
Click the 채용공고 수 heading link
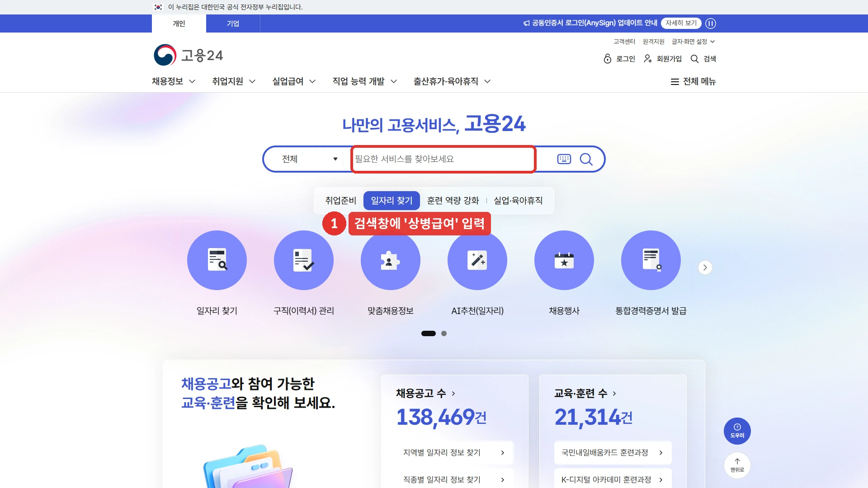point(426,394)
